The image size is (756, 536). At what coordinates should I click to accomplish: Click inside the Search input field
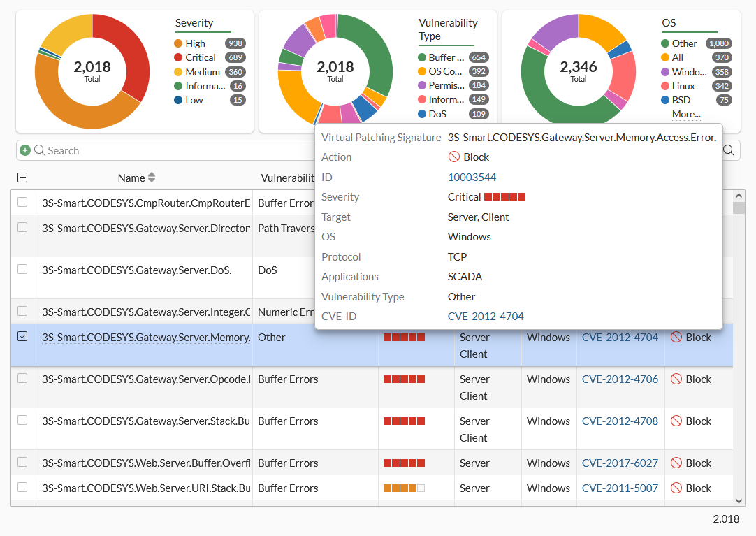(140, 150)
